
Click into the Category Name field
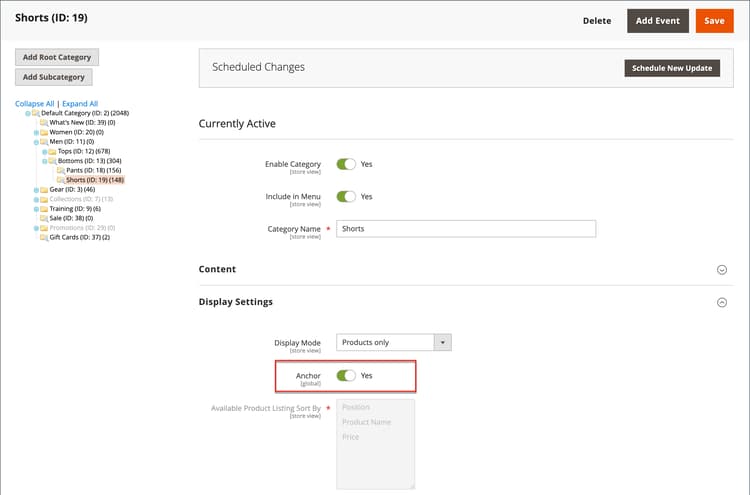466,229
